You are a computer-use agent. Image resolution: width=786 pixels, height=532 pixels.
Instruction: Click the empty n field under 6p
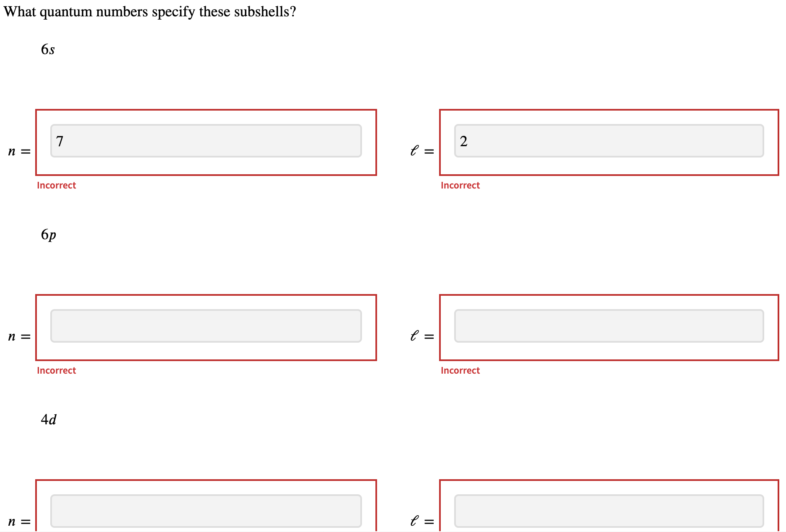206,326
